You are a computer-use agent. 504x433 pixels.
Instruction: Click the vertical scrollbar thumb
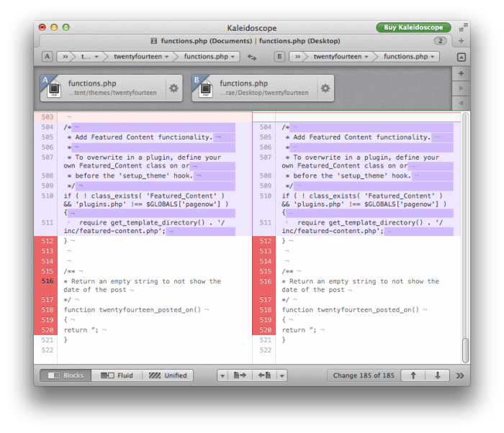(x=465, y=350)
